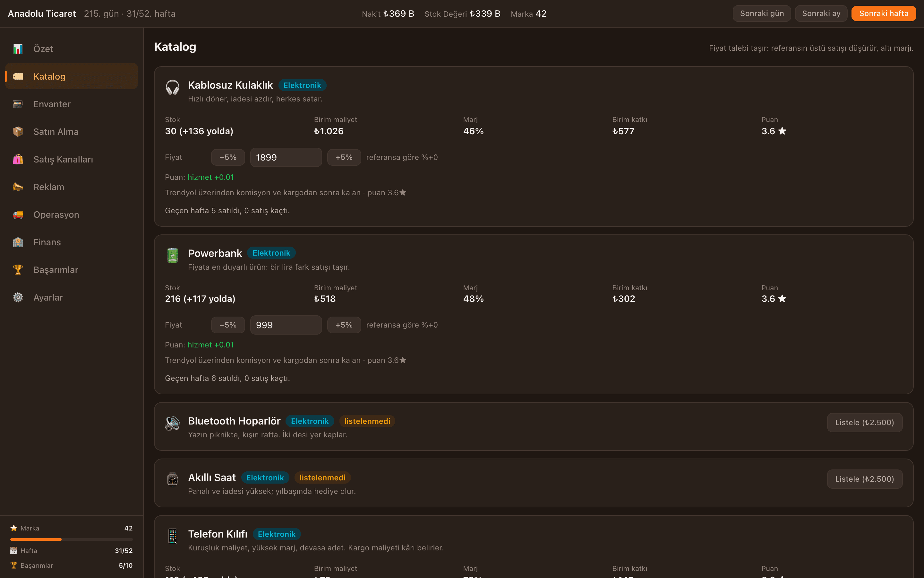The image size is (924, 578).
Task: Click the Kablosuz Kulaklık price field 1899
Action: click(286, 157)
